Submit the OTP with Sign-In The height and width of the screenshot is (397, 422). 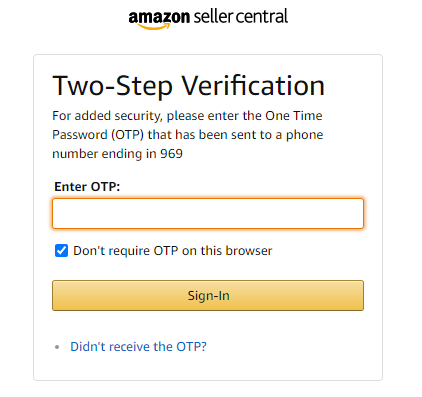pos(208,295)
